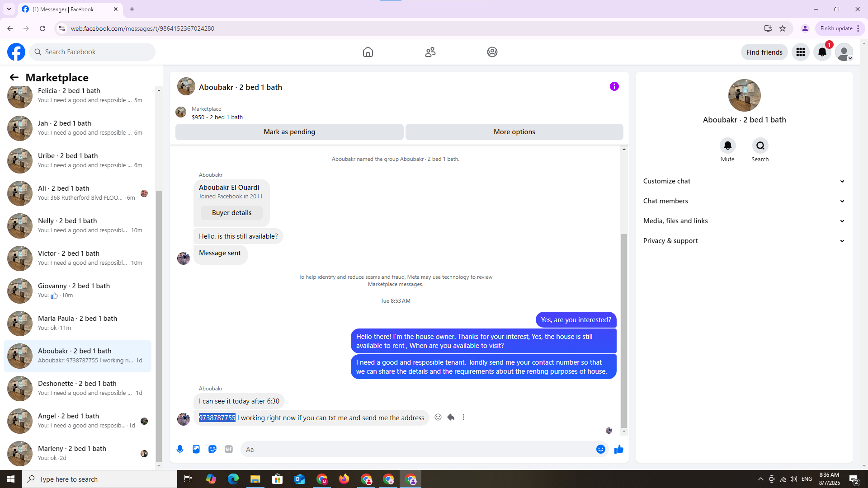Open Victor · 2 bed 1 bath conversation
868x488 pixels.
78,258
